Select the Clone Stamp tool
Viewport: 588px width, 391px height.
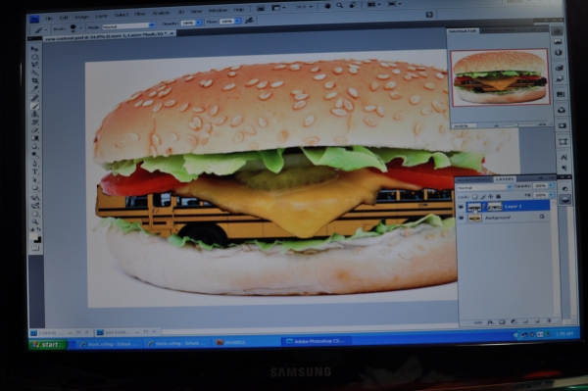pyautogui.click(x=34, y=115)
